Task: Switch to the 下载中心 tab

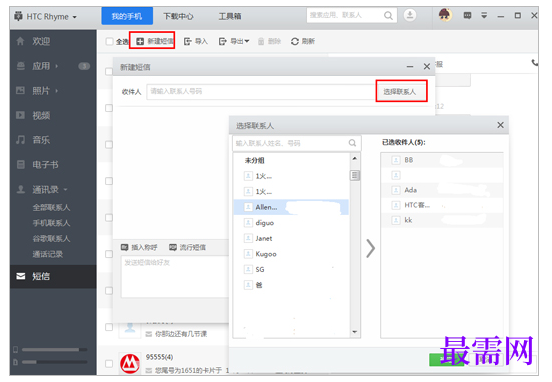Action: (178, 16)
